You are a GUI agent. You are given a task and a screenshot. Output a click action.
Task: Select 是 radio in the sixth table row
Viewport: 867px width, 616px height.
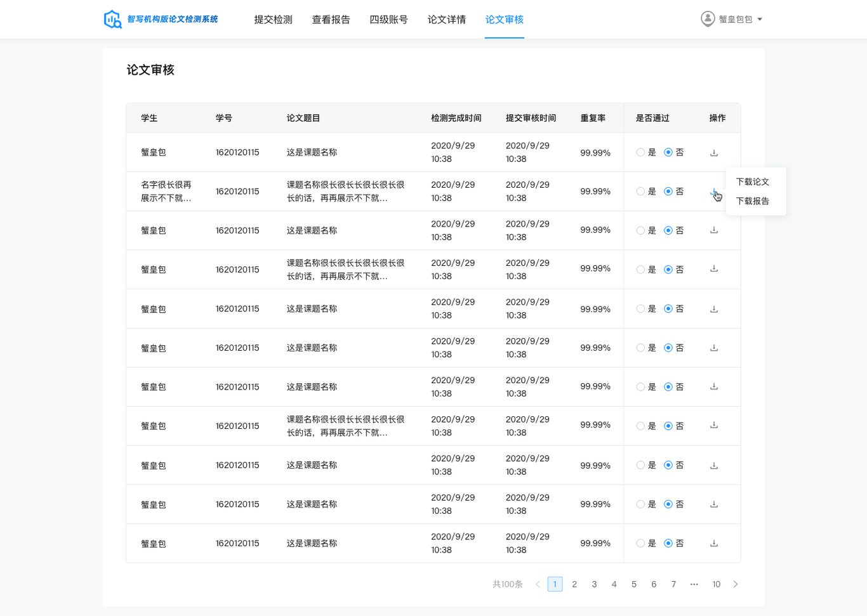pyautogui.click(x=640, y=348)
